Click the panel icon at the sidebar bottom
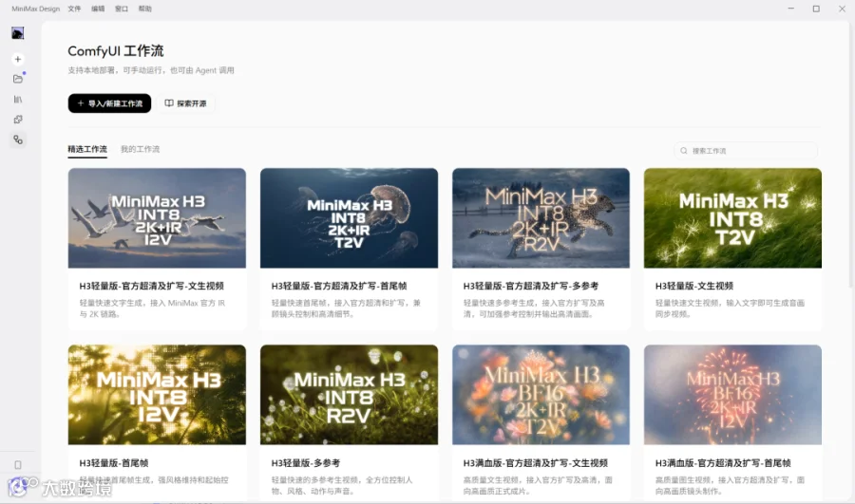Image resolution: width=855 pixels, height=504 pixels. point(18,465)
